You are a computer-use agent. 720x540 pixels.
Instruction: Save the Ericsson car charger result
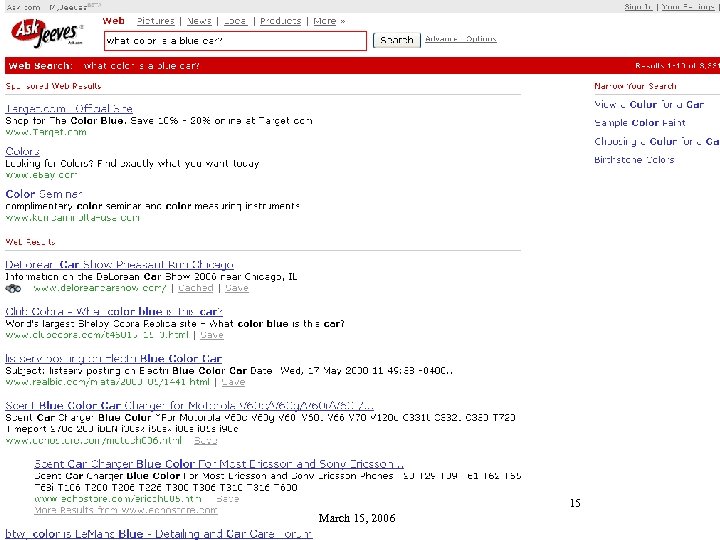point(227,499)
